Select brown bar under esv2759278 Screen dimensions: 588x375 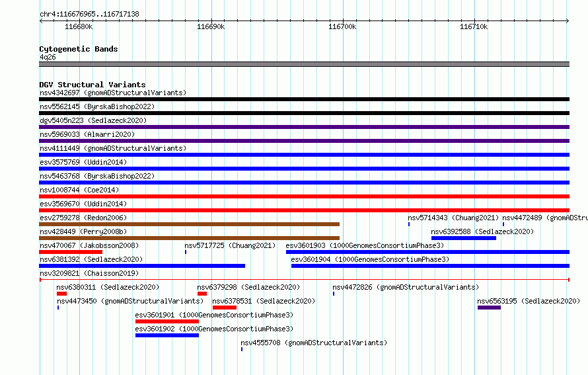click(190, 224)
